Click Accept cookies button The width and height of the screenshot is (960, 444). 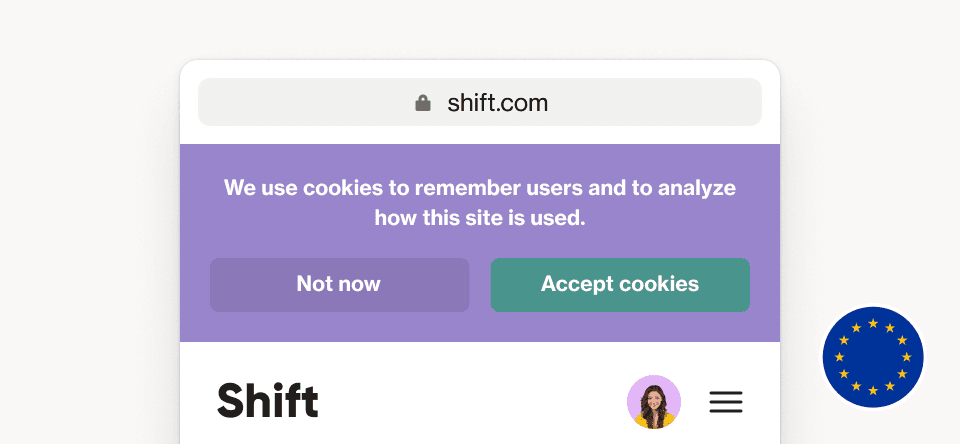coord(620,284)
